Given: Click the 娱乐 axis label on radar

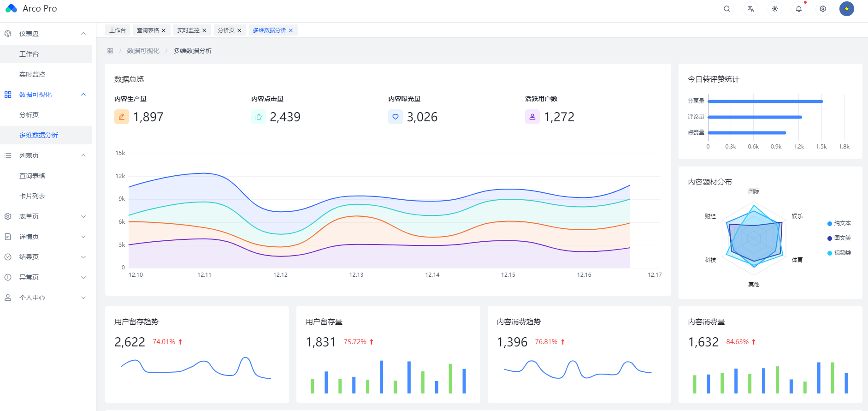Looking at the screenshot, I should click(x=797, y=216).
